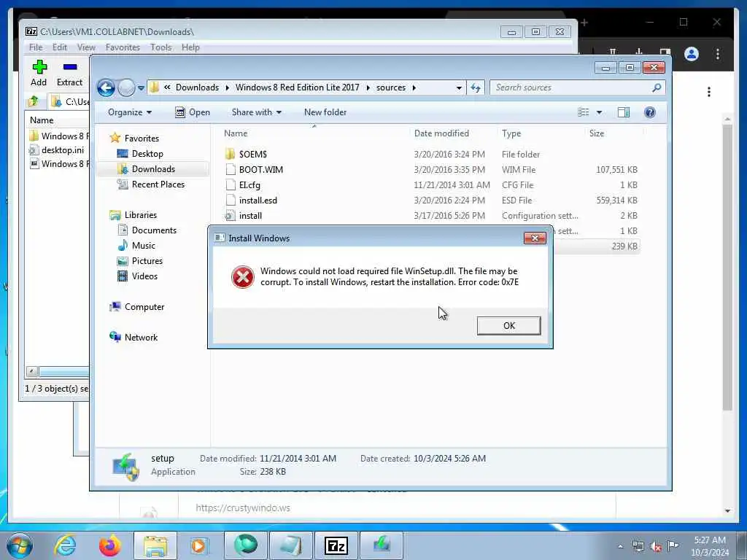Open Windows Media Player from taskbar
Screen dimensions: 747x560
(198, 545)
